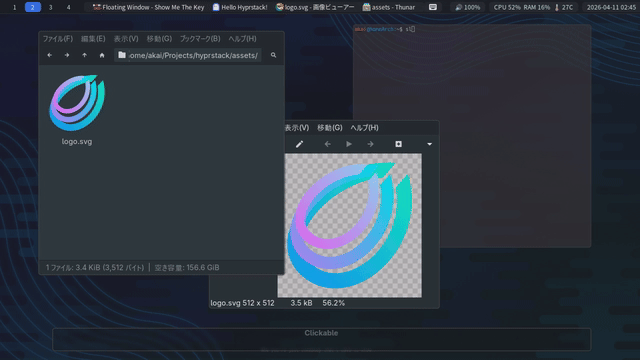Open Thunar 表示(V) menu

[126, 39]
